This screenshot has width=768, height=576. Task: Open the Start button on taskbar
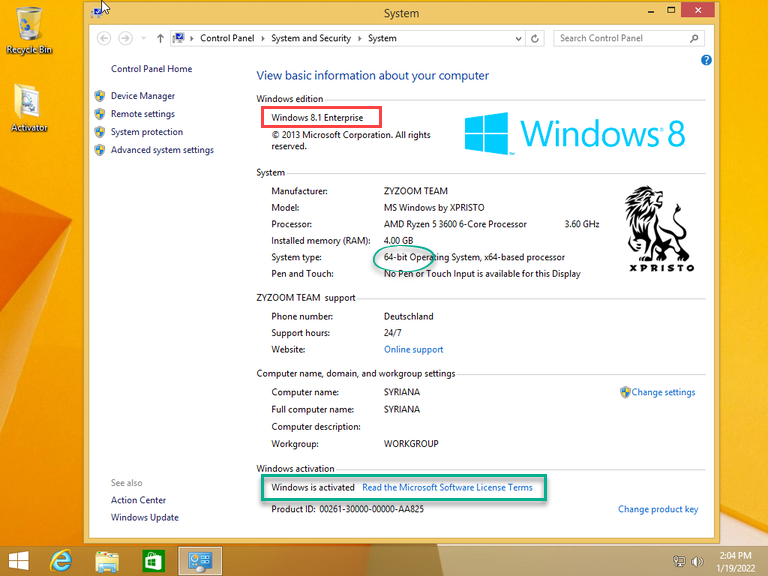(x=19, y=561)
